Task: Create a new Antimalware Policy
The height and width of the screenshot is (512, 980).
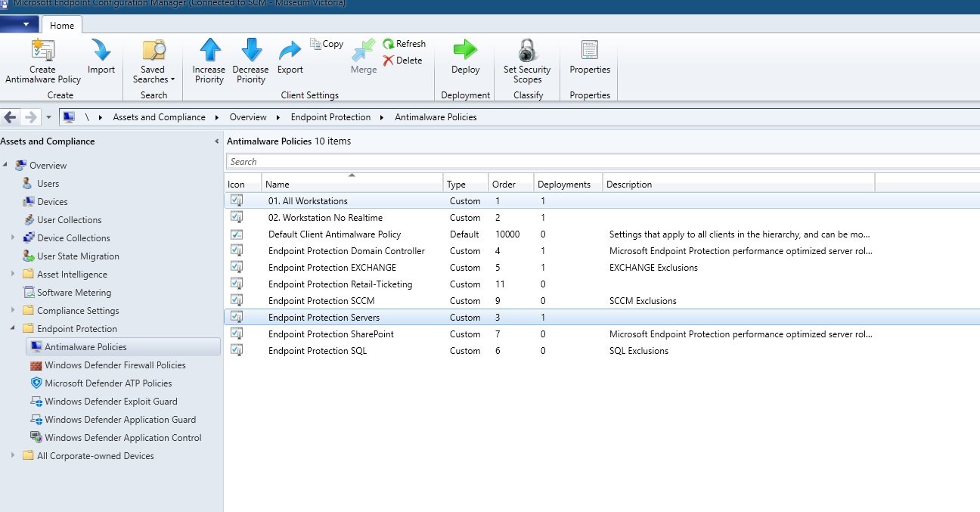Action: tap(43, 61)
